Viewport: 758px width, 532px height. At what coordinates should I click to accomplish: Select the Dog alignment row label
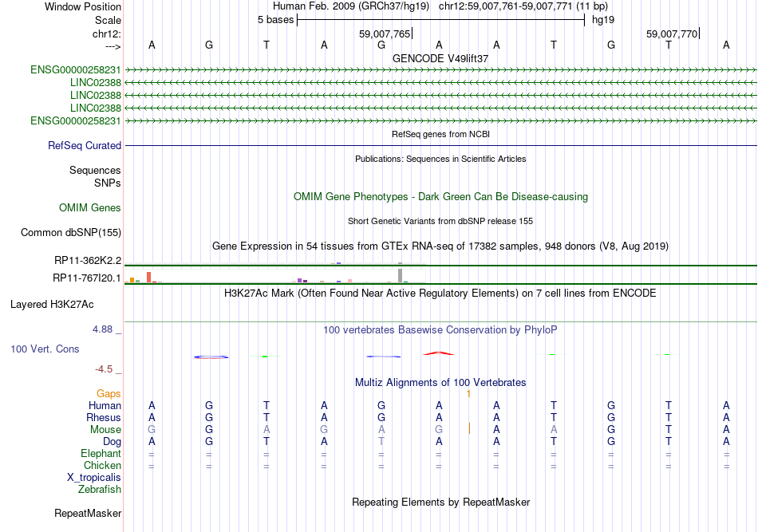(113, 442)
